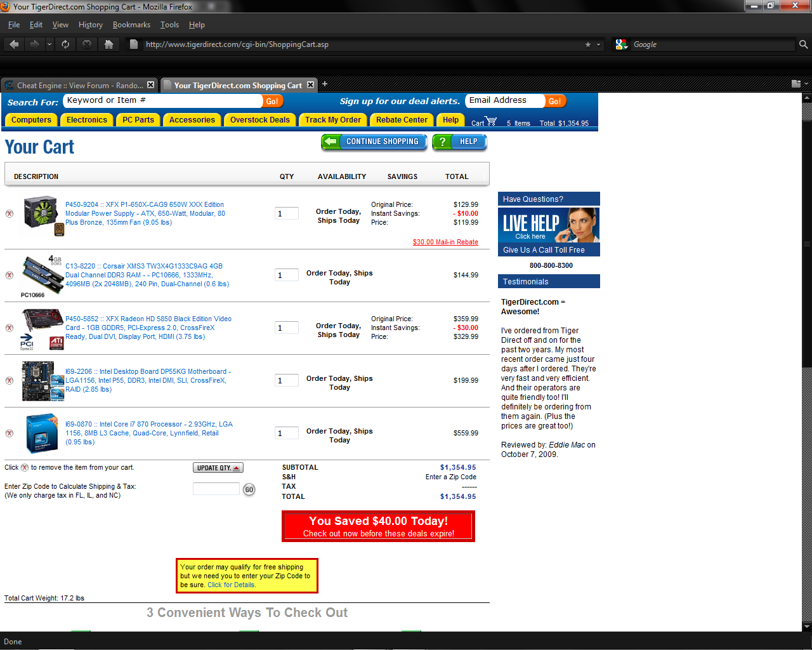
Task: Click the Google search box in toolbar
Action: tap(713, 44)
